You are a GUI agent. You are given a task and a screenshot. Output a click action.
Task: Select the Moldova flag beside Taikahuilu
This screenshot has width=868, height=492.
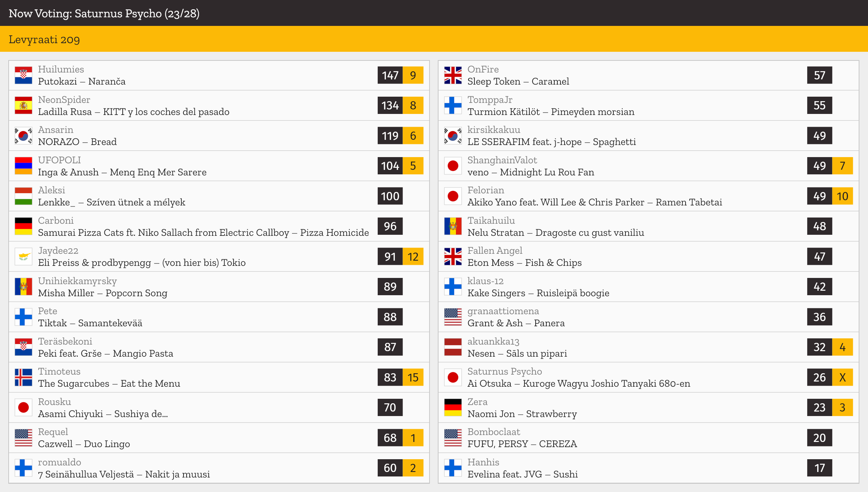tap(453, 226)
